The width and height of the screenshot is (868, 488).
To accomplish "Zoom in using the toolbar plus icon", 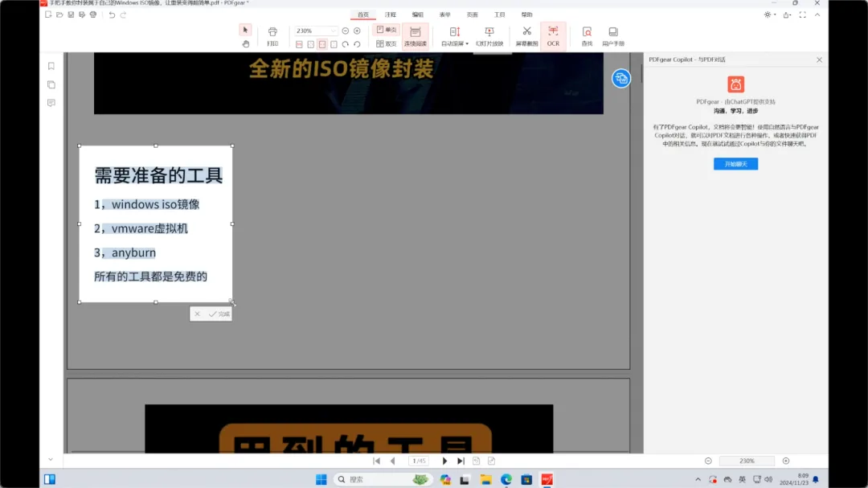I will click(357, 31).
